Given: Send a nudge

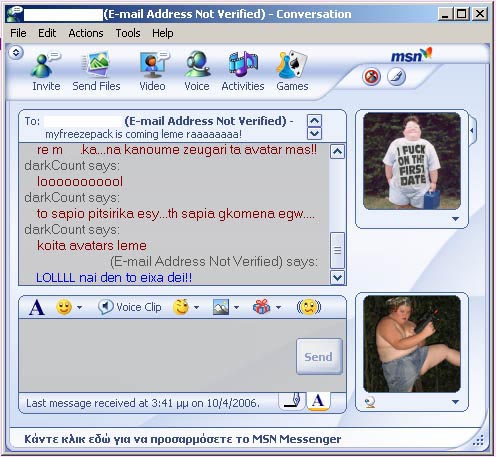Looking at the screenshot, I should click(x=309, y=307).
